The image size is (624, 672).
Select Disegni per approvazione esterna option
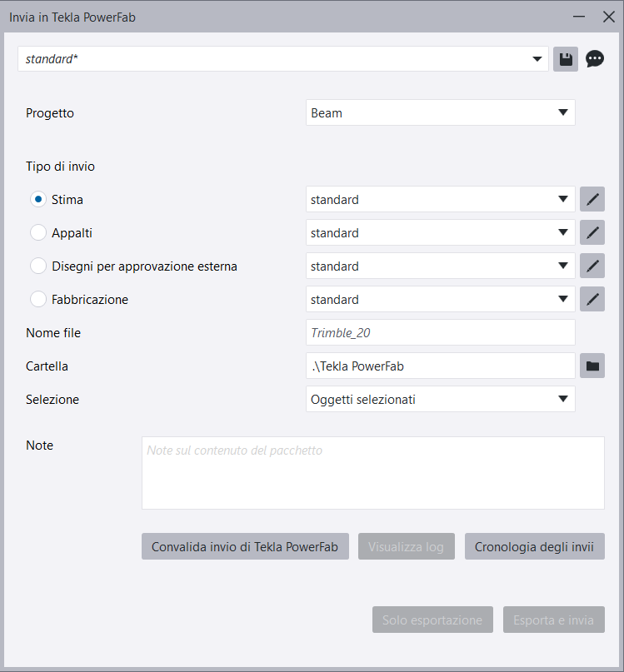tap(38, 266)
